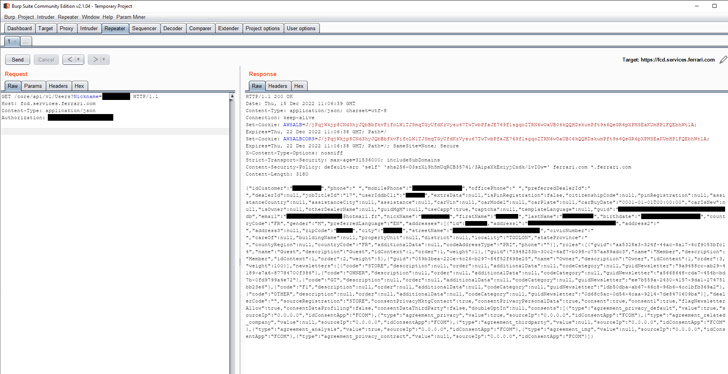Screen dimensions: 728x374
Task: Switch to the Dashboard tab
Action: coord(20,28)
